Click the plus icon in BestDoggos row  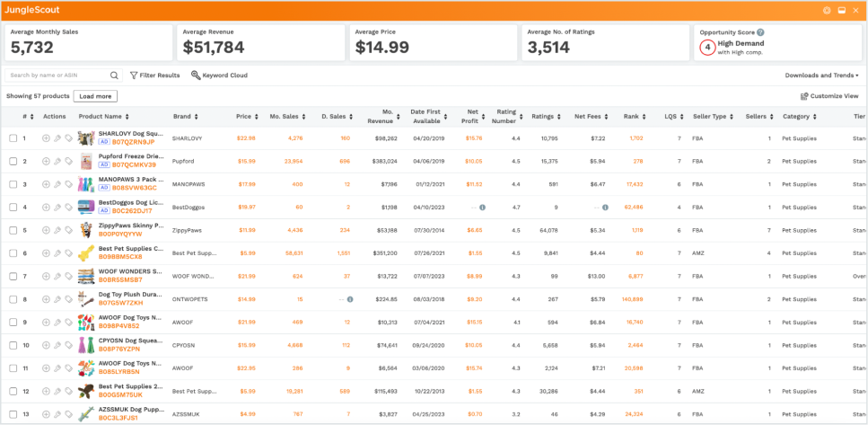(46, 208)
